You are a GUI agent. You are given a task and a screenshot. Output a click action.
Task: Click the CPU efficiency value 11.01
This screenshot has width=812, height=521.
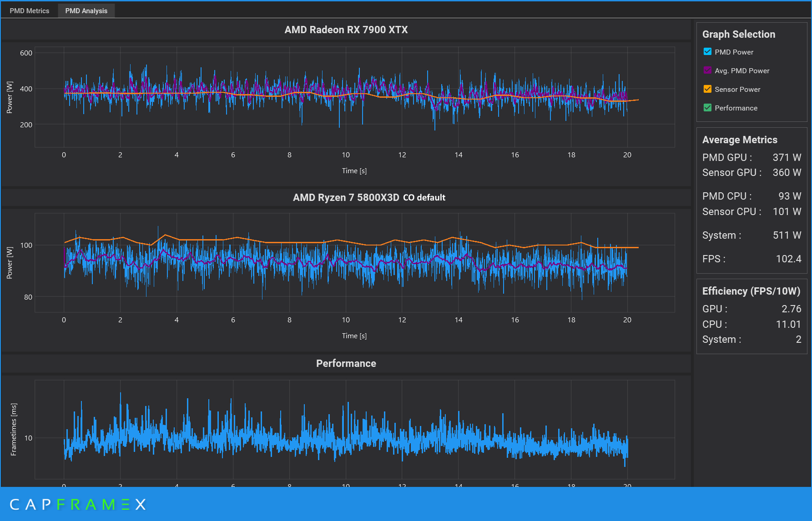coord(788,324)
